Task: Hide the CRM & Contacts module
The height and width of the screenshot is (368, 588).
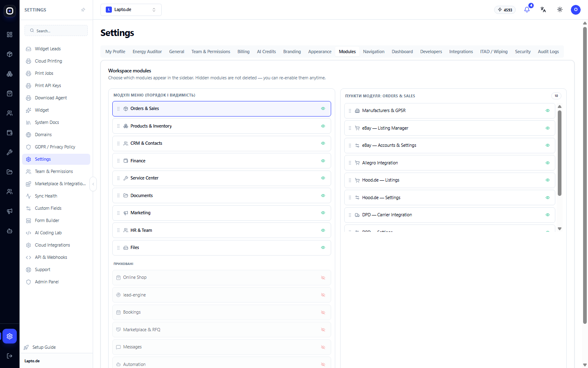Action: (x=323, y=144)
